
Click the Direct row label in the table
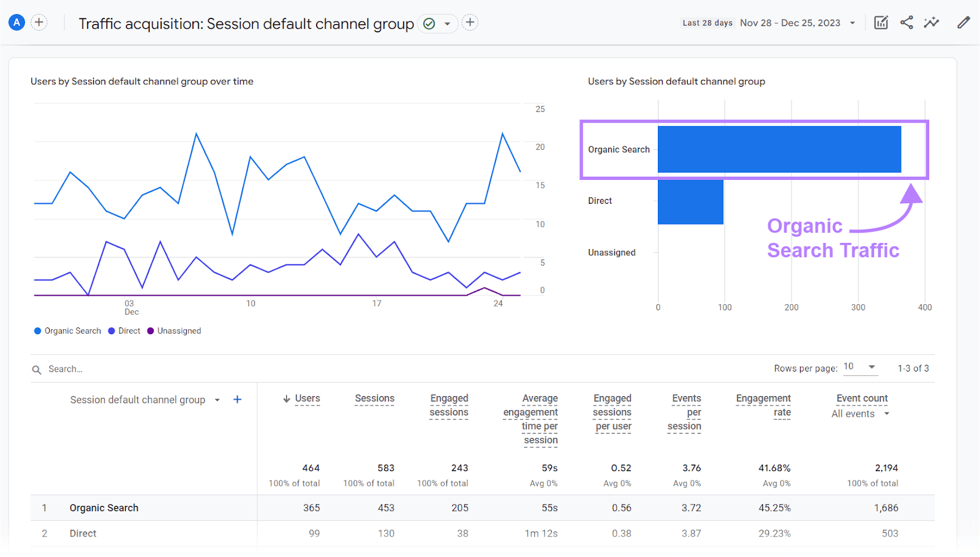83,534
